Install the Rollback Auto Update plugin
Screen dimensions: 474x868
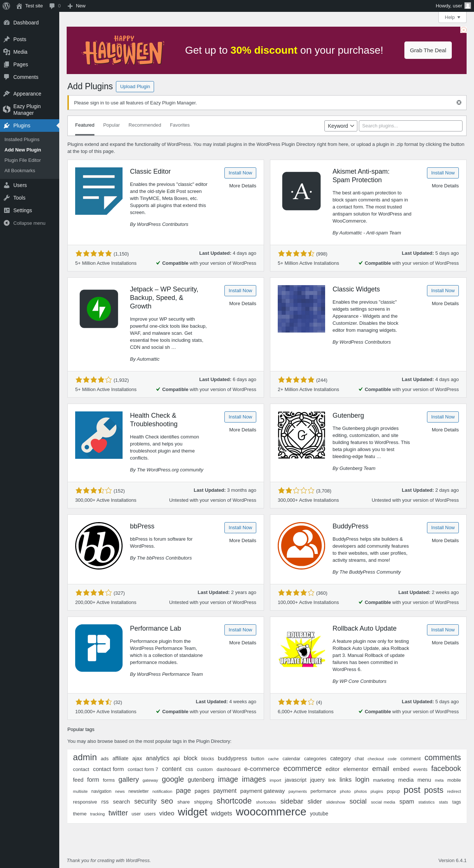(443, 630)
